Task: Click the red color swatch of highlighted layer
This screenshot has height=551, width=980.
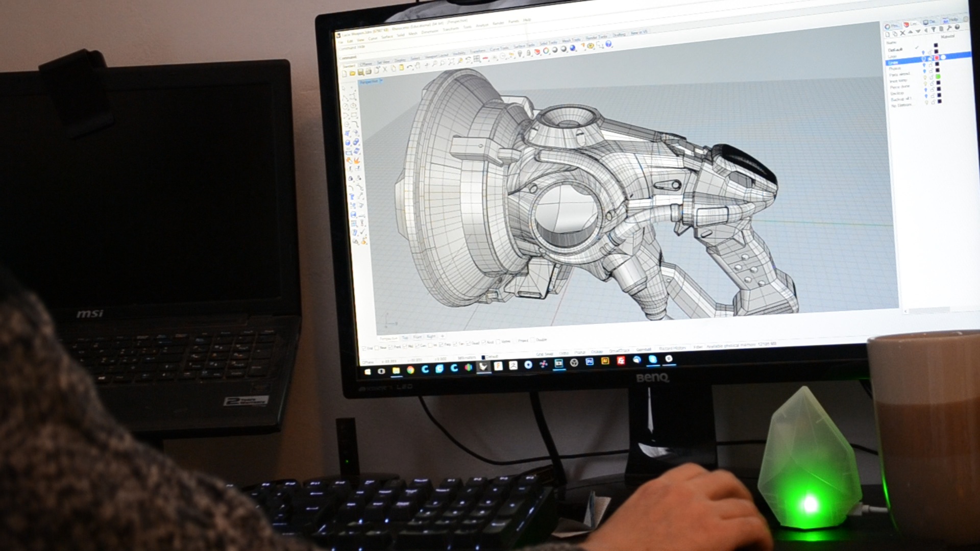Action: [937, 58]
